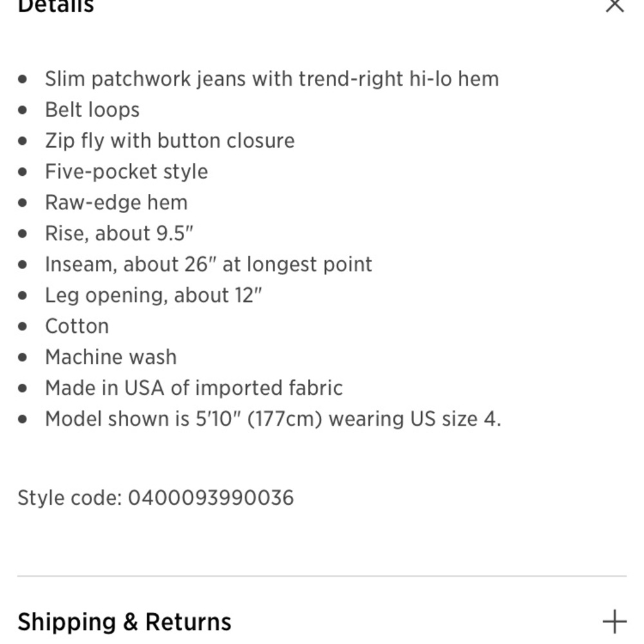Click the Cotton material bullet
The image size is (644, 644).
[77, 326]
